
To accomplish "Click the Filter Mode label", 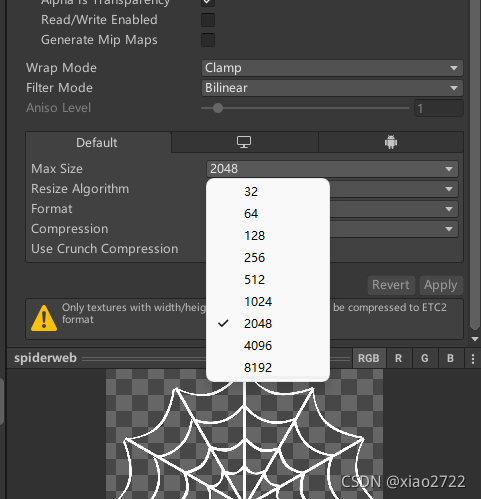I will pyautogui.click(x=59, y=88).
